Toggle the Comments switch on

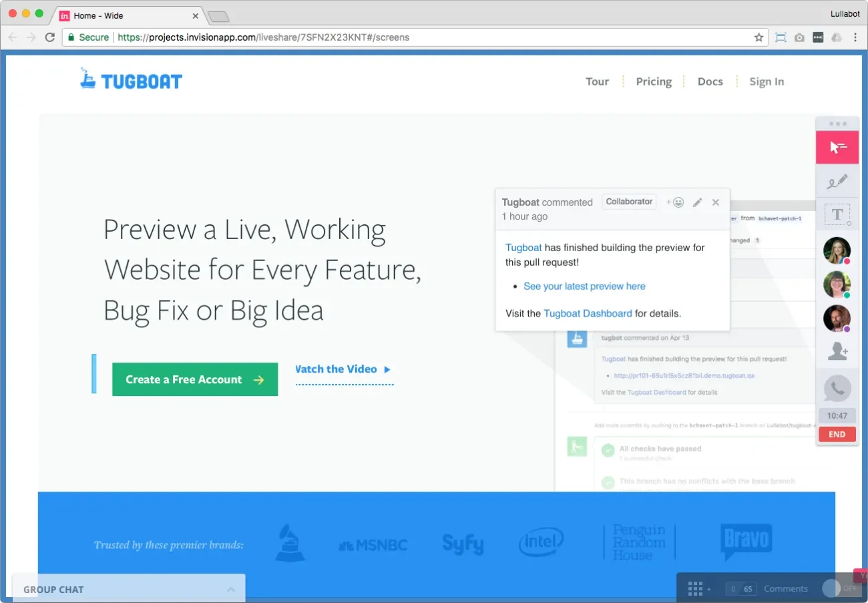pos(839,588)
